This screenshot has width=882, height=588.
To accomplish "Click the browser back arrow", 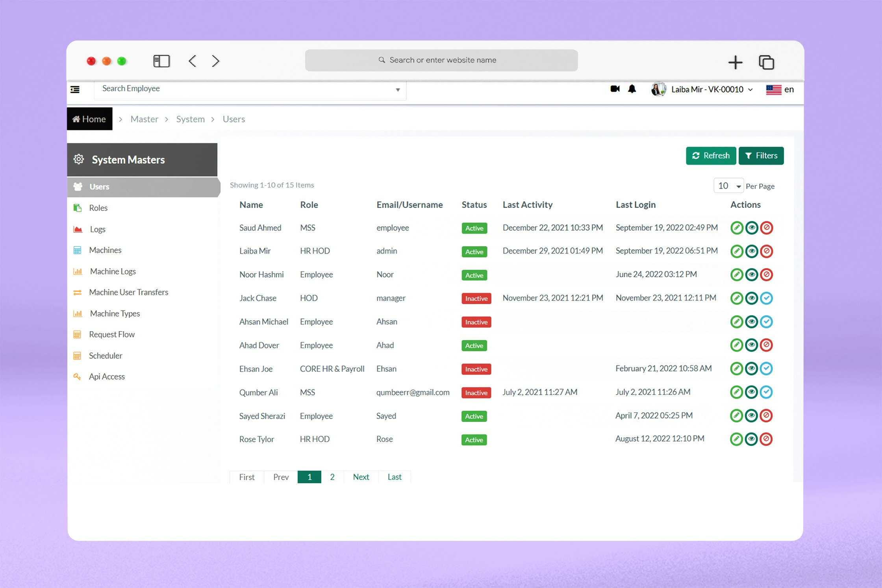I will click(x=192, y=61).
